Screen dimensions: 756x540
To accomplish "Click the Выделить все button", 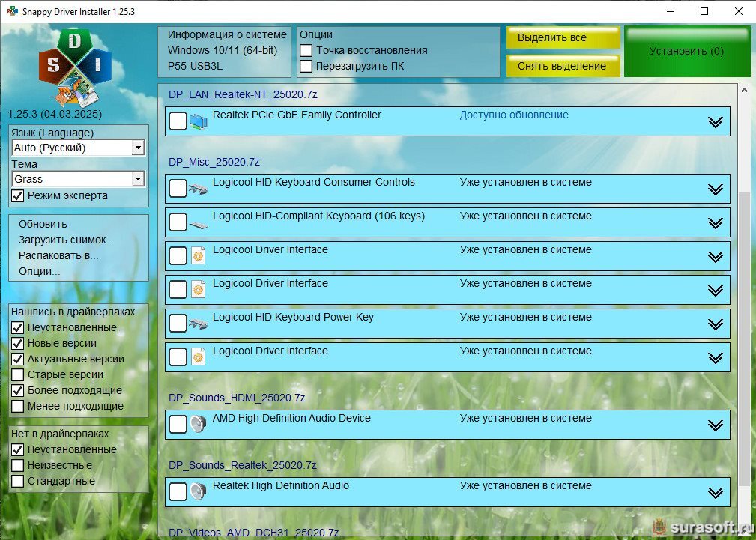I will pyautogui.click(x=563, y=37).
